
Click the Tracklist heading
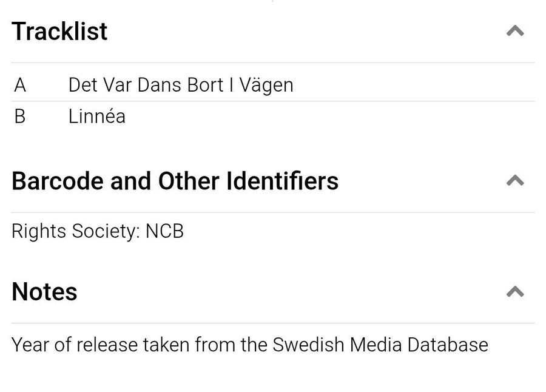pos(59,31)
